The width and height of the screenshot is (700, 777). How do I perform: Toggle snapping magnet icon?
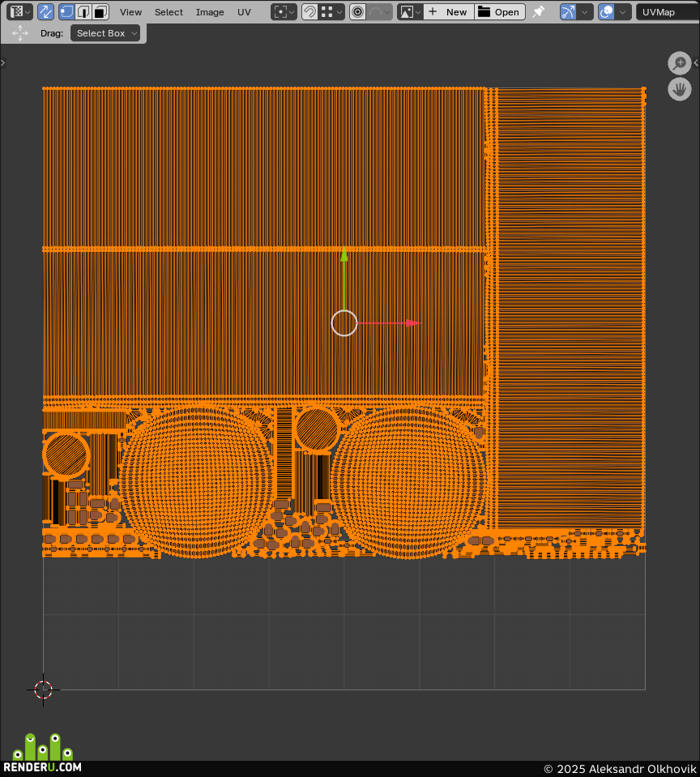pyautogui.click(x=309, y=12)
